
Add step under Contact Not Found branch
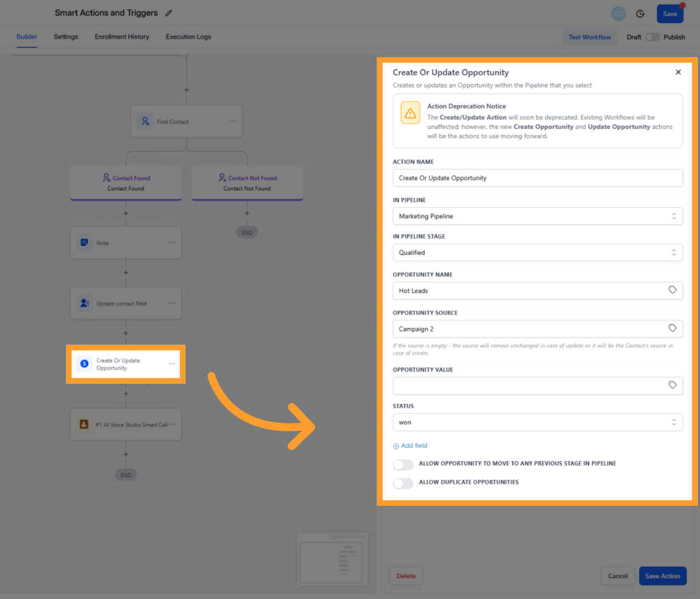(247, 213)
